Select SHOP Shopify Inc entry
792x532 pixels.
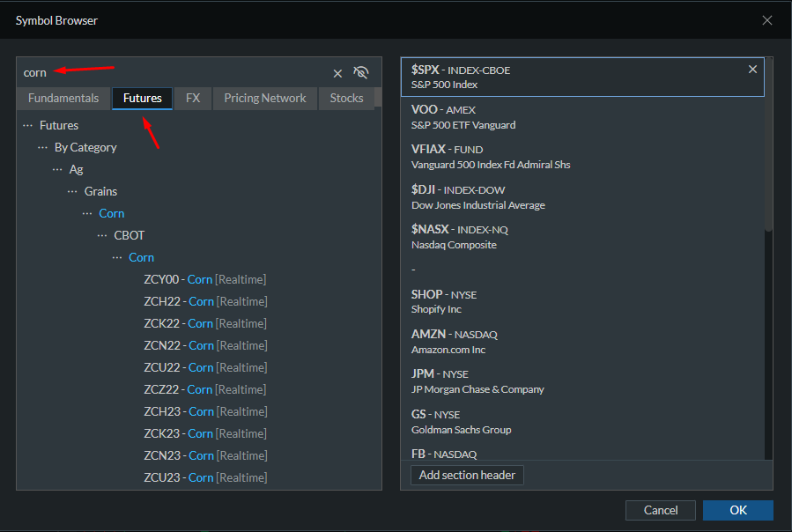(x=582, y=301)
